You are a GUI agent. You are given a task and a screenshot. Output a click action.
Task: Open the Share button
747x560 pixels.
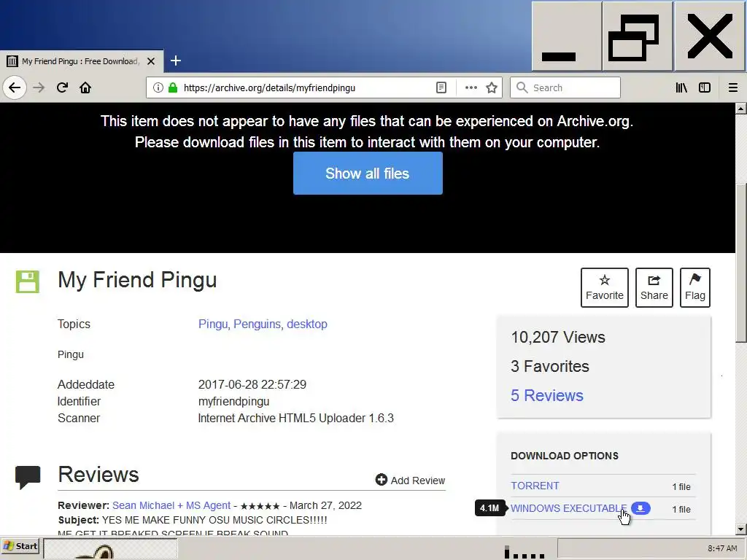(654, 287)
